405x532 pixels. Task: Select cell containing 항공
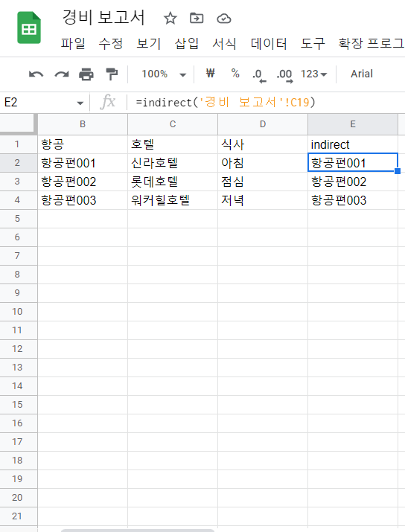coord(83,144)
